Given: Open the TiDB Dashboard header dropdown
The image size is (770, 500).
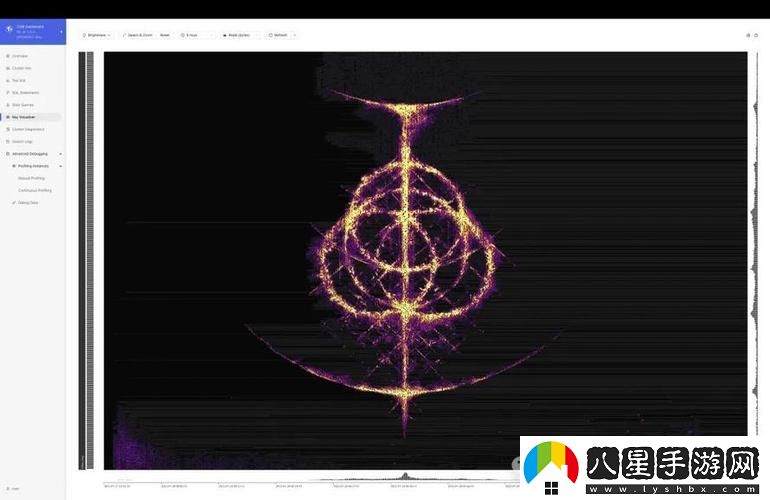Looking at the screenshot, I should [61, 32].
